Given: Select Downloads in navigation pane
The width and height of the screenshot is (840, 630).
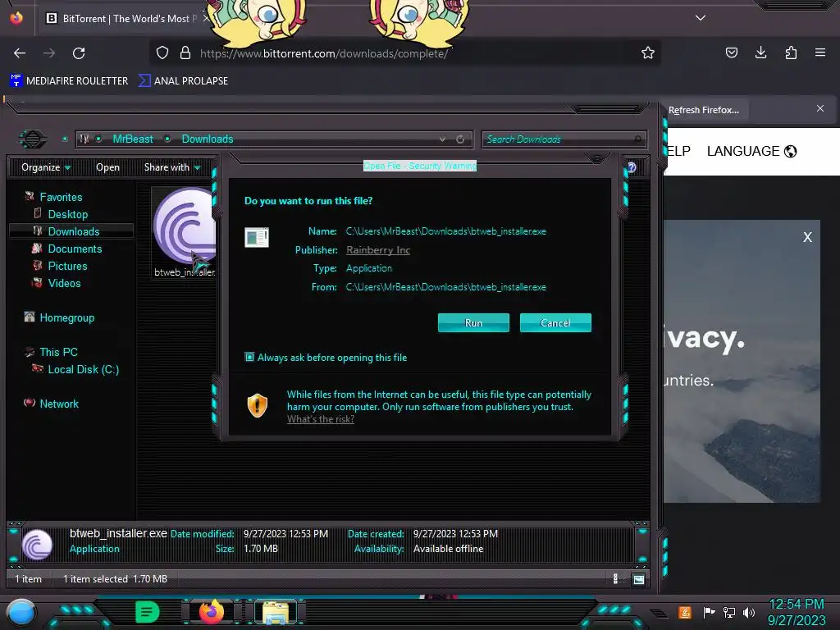Looking at the screenshot, I should click(x=71, y=231).
